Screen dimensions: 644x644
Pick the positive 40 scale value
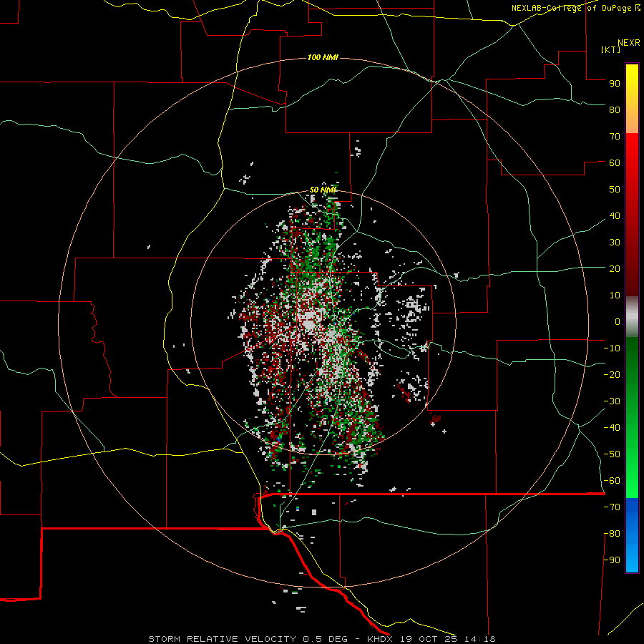tap(615, 215)
